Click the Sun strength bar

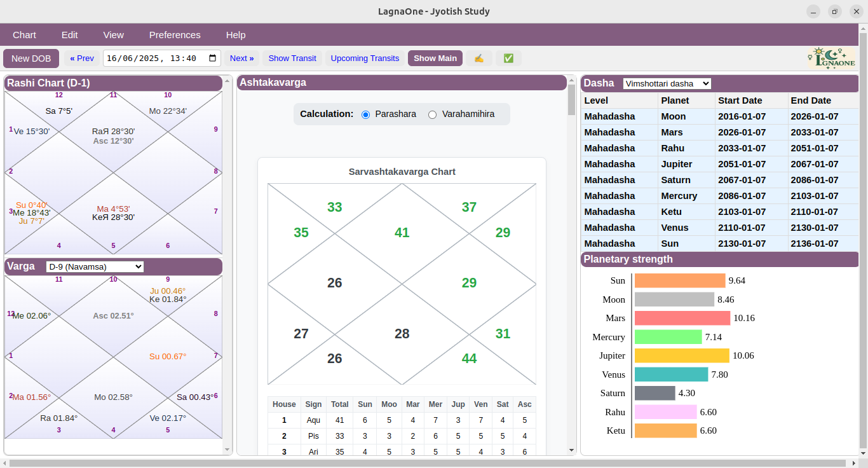tap(680, 280)
